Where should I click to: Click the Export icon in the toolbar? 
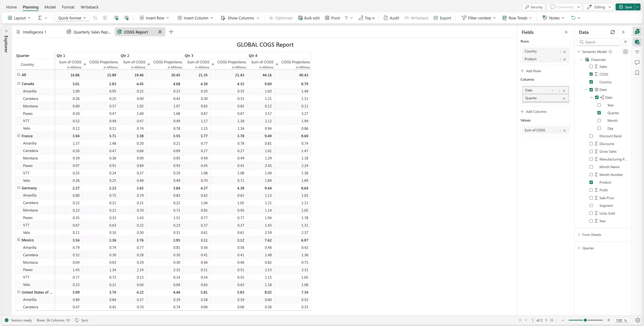click(436, 18)
